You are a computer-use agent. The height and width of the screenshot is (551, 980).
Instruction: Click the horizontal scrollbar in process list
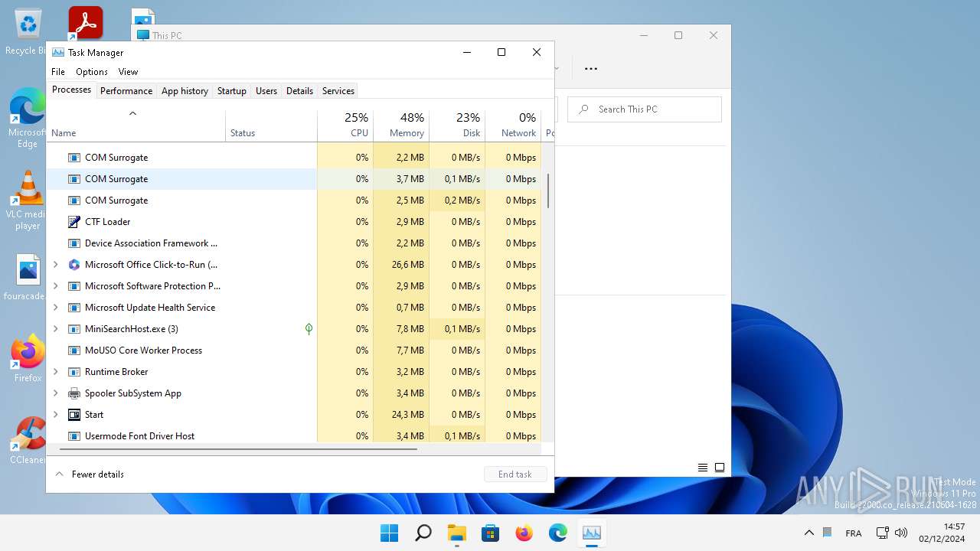(x=237, y=449)
